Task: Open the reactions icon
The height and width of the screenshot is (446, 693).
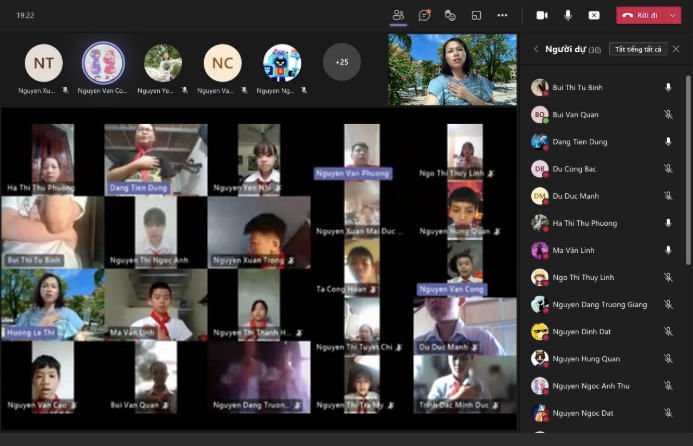Action: pos(450,15)
